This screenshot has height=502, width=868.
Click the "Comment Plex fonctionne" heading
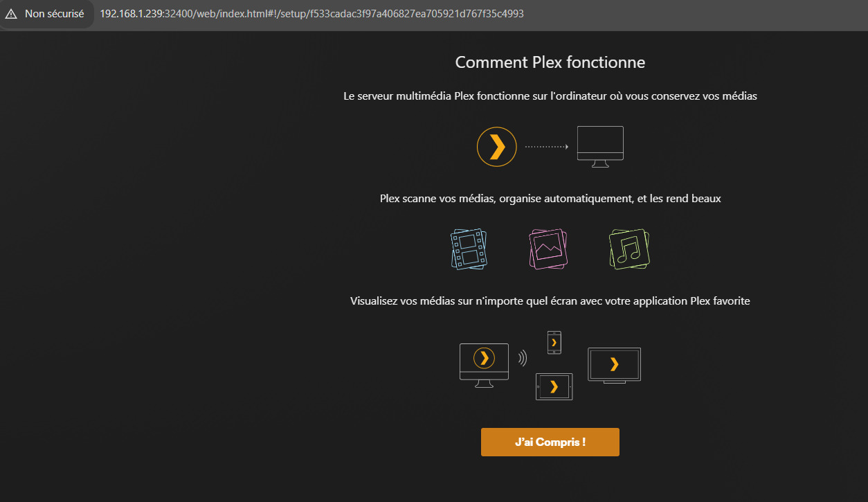click(x=550, y=62)
